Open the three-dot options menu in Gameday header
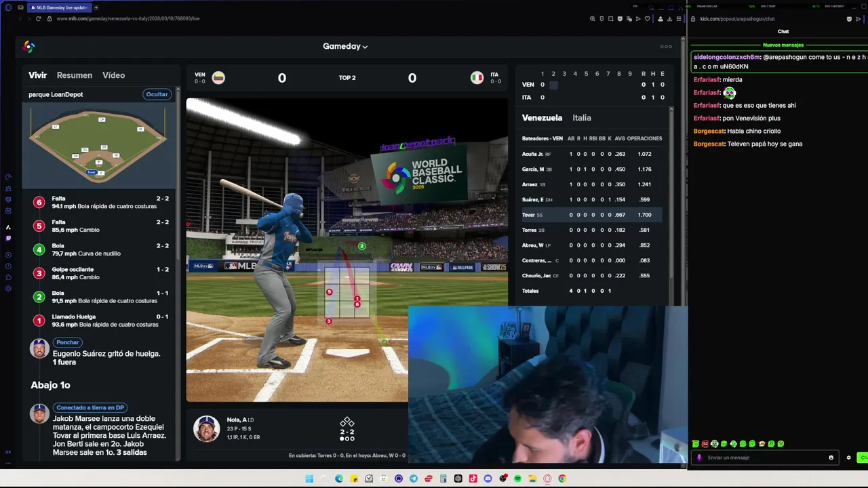868x488 pixels. [x=666, y=47]
